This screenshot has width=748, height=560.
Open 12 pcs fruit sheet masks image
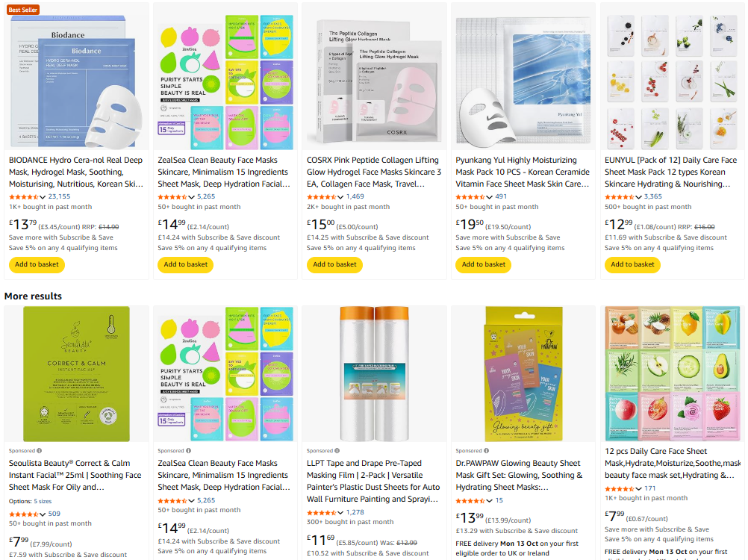click(x=672, y=373)
